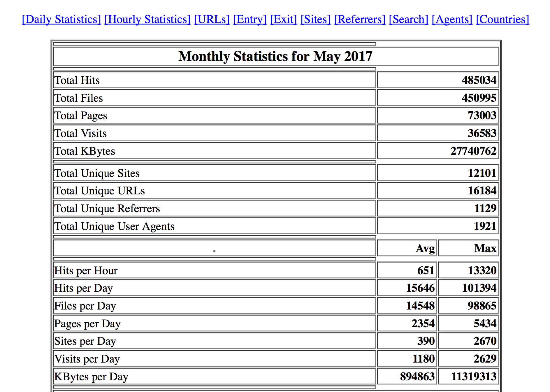
Task: Open the Agents link
Action: pyautogui.click(x=452, y=19)
